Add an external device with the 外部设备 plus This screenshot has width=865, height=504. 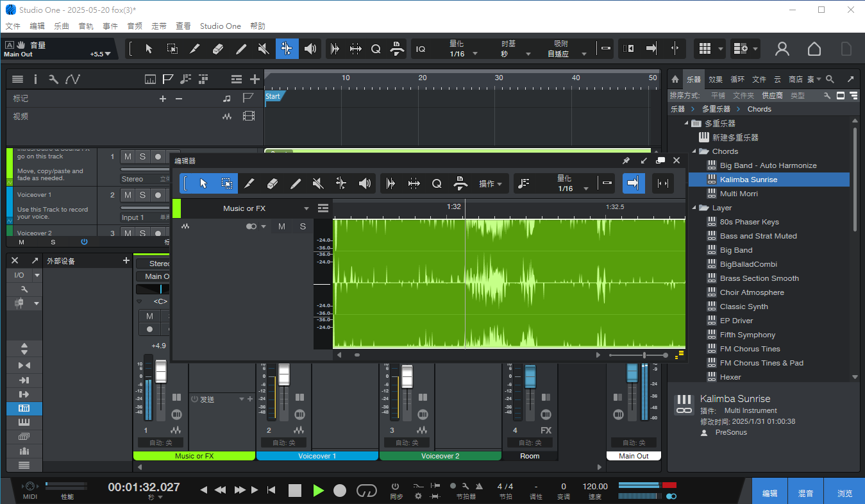(126, 261)
